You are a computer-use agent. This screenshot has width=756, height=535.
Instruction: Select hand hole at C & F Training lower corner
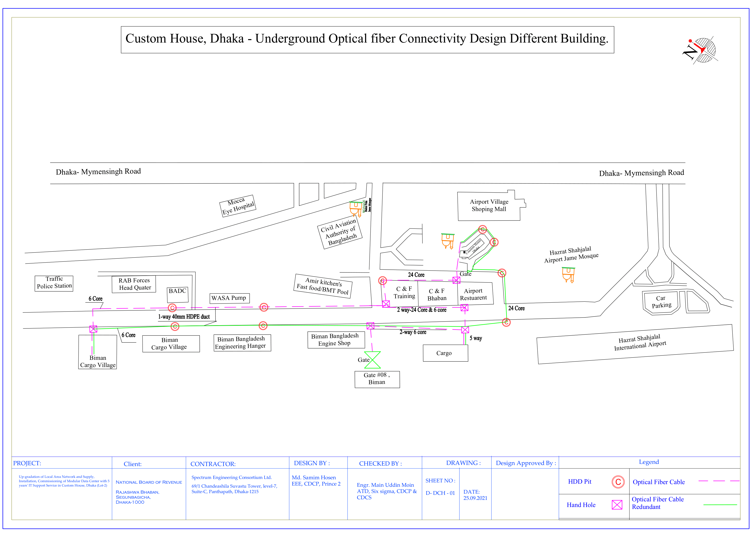point(386,304)
